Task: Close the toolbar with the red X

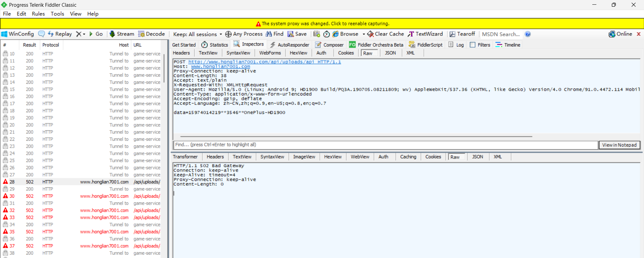Action: [x=639, y=34]
